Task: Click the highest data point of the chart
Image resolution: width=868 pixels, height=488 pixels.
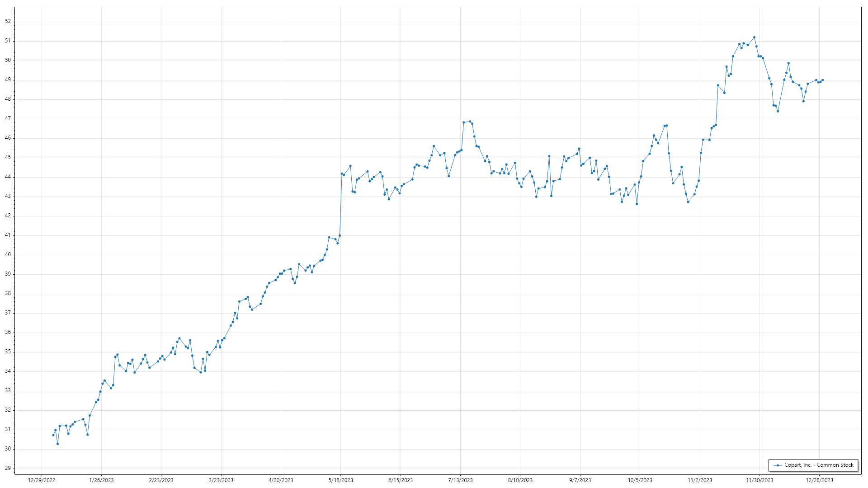Action: 754,38
